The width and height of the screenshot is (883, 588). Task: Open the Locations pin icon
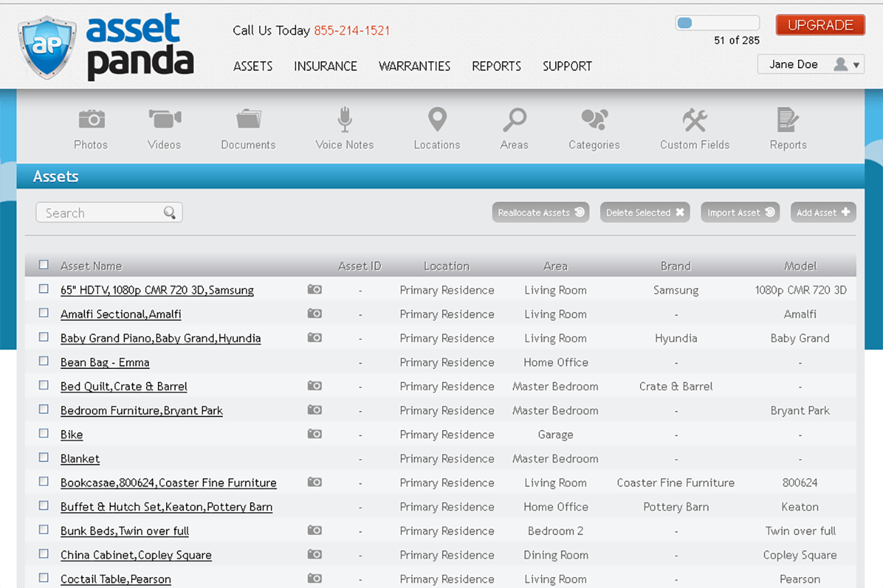437,119
